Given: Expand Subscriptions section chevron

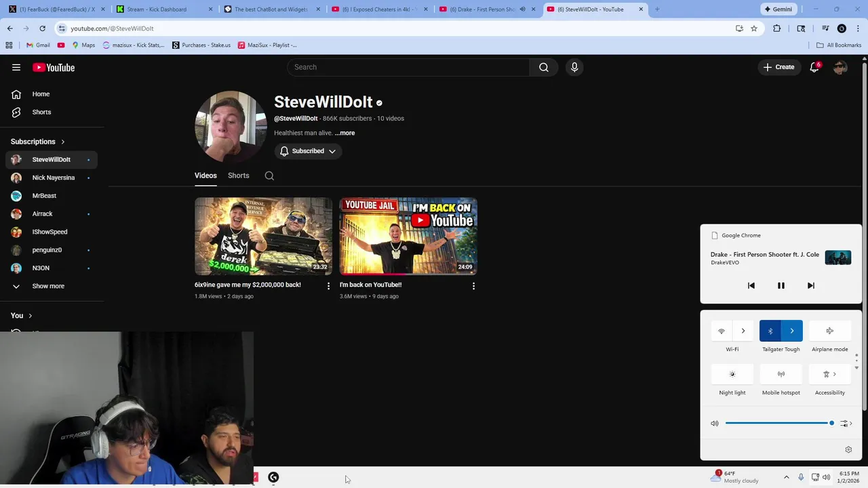Looking at the screenshot, I should point(63,142).
